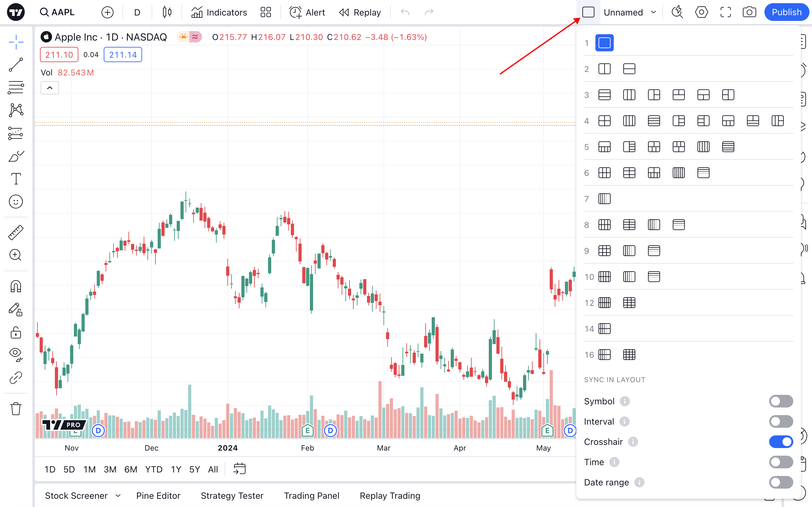
Task: Select the 1Y timeframe
Action: click(x=176, y=469)
